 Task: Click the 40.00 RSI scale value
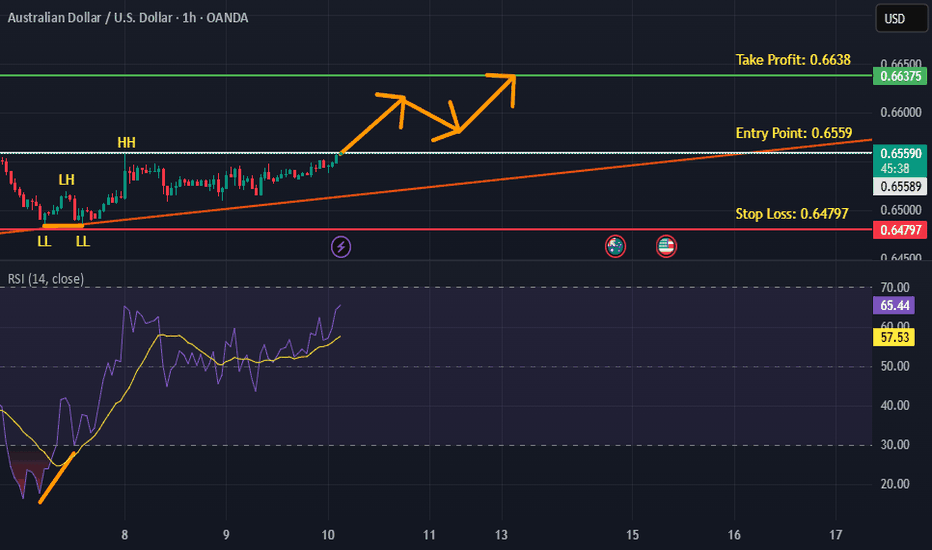click(895, 406)
